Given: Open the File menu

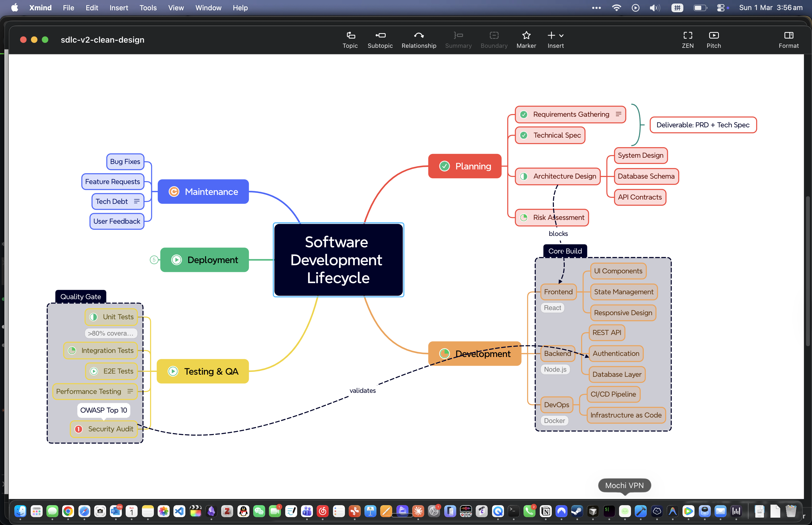Looking at the screenshot, I should (68, 8).
